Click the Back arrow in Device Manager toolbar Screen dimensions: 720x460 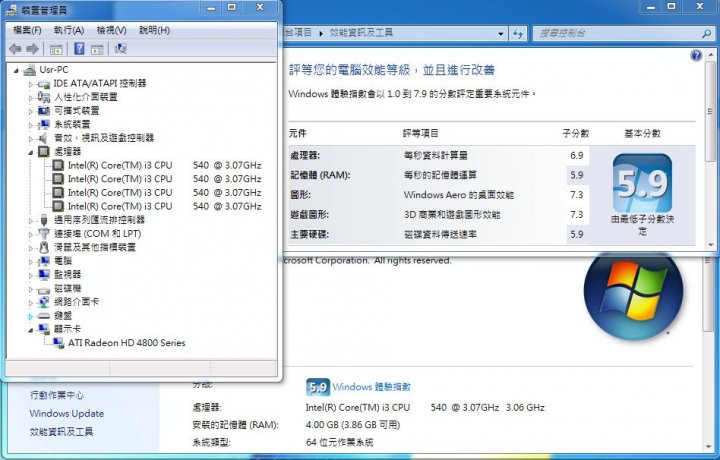coord(15,49)
